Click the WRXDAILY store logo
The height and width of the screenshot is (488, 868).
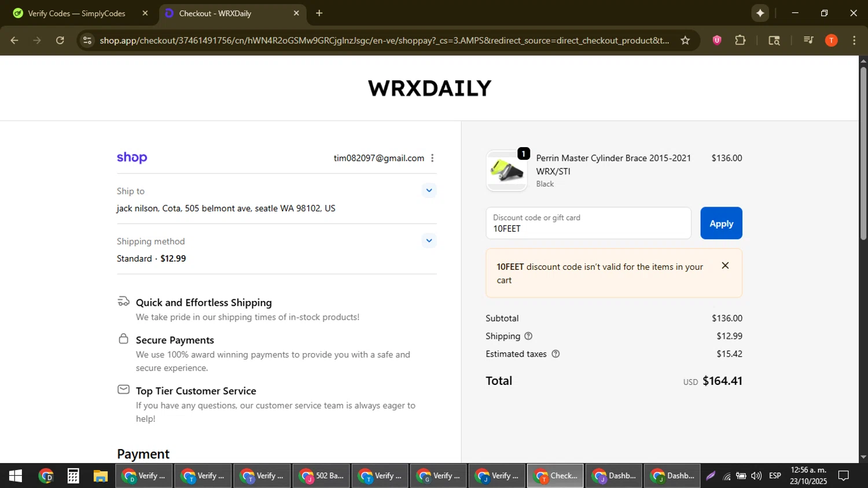coord(429,89)
